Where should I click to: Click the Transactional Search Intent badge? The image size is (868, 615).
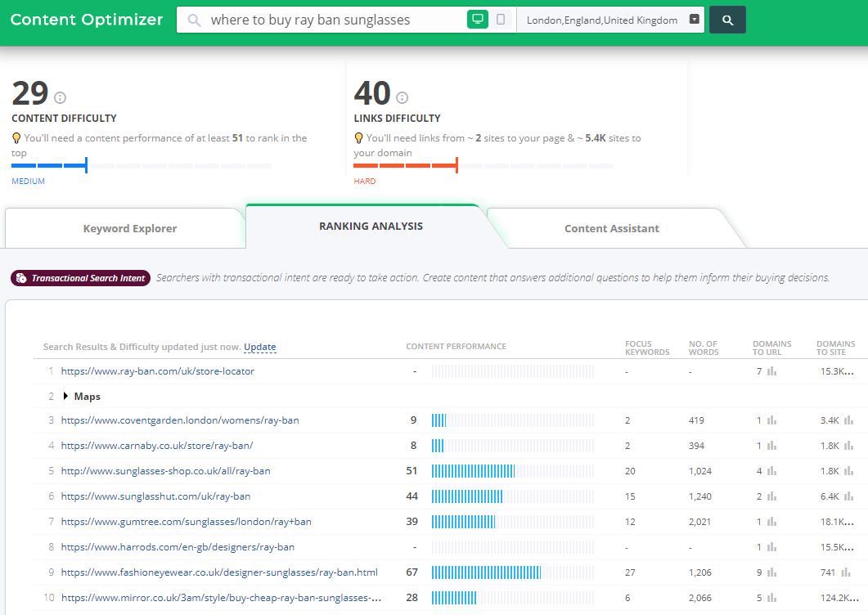pyautogui.click(x=80, y=278)
